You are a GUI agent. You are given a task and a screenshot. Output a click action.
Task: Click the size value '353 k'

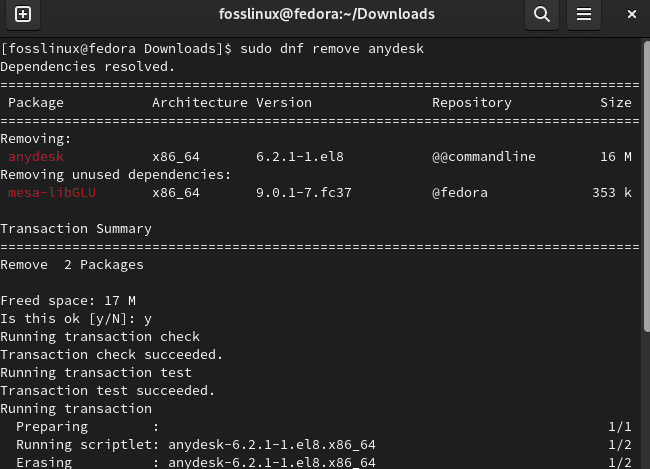tap(612, 193)
